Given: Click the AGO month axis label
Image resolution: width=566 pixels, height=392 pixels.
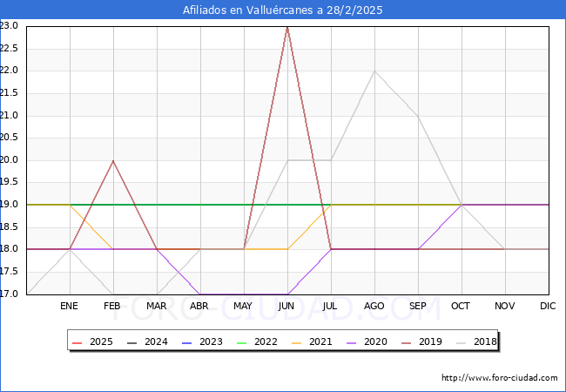Looking at the screenshot, I should 374,306.
